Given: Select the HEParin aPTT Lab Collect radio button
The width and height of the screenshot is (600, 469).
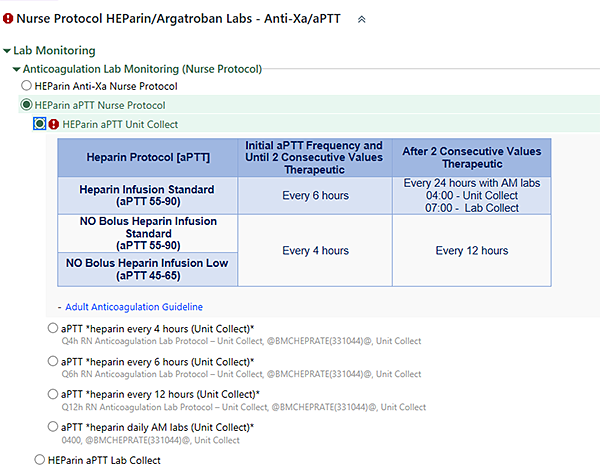Looking at the screenshot, I should [40, 460].
